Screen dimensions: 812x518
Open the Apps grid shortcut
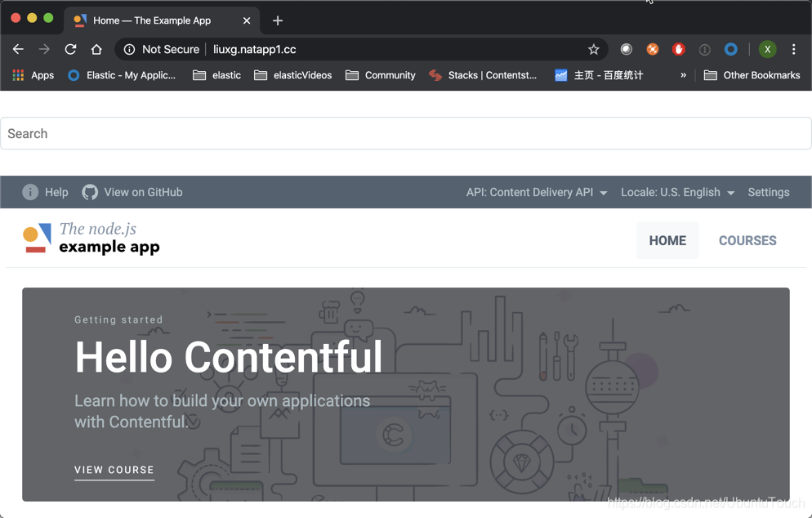33,75
